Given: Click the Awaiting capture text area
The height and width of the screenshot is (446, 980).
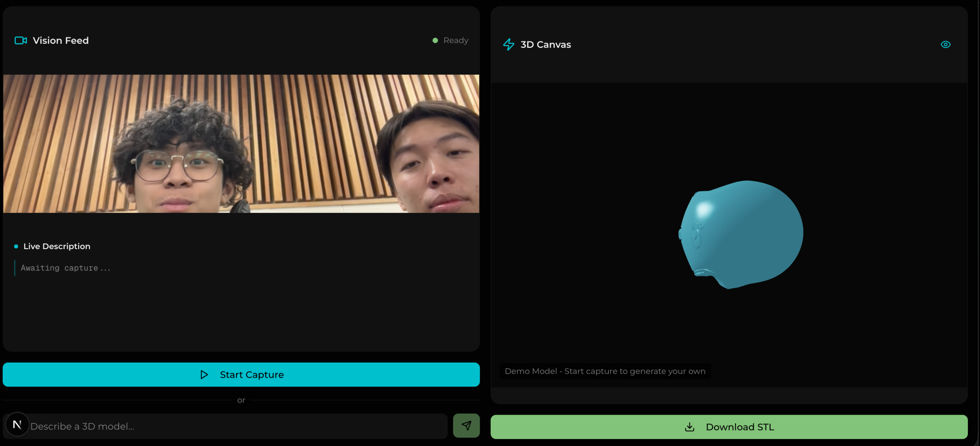Looking at the screenshot, I should click(66, 268).
